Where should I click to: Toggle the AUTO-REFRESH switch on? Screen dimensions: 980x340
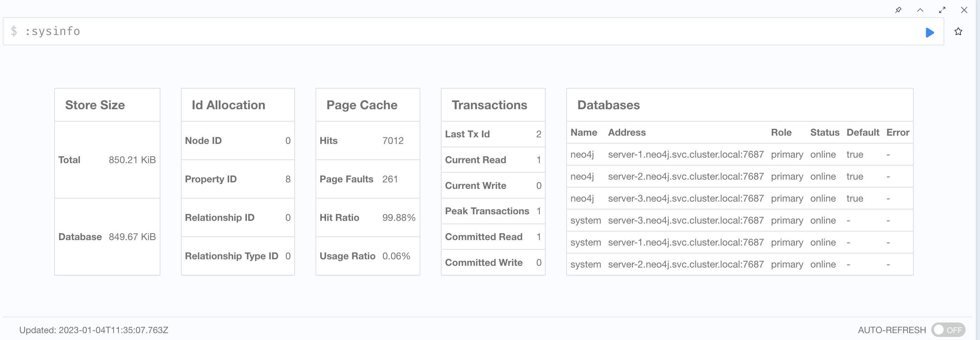pyautogui.click(x=948, y=329)
